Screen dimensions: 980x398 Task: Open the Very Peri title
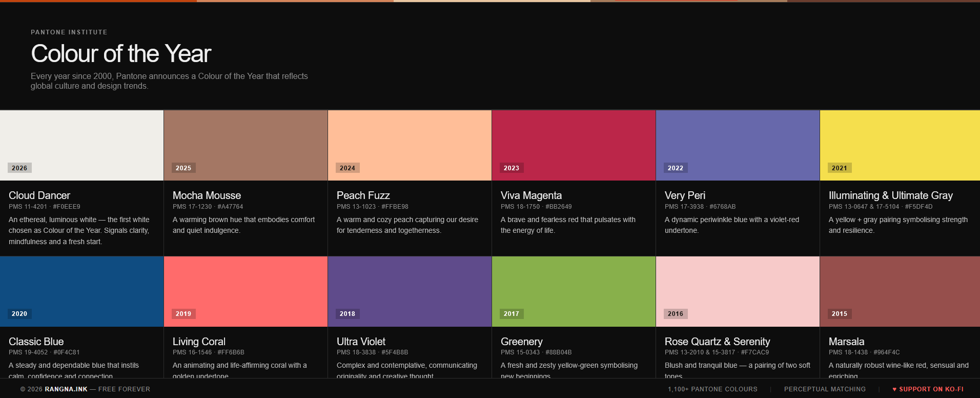[x=685, y=195]
